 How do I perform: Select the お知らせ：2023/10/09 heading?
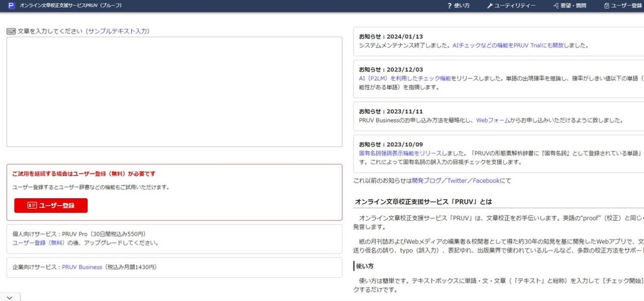click(391, 145)
